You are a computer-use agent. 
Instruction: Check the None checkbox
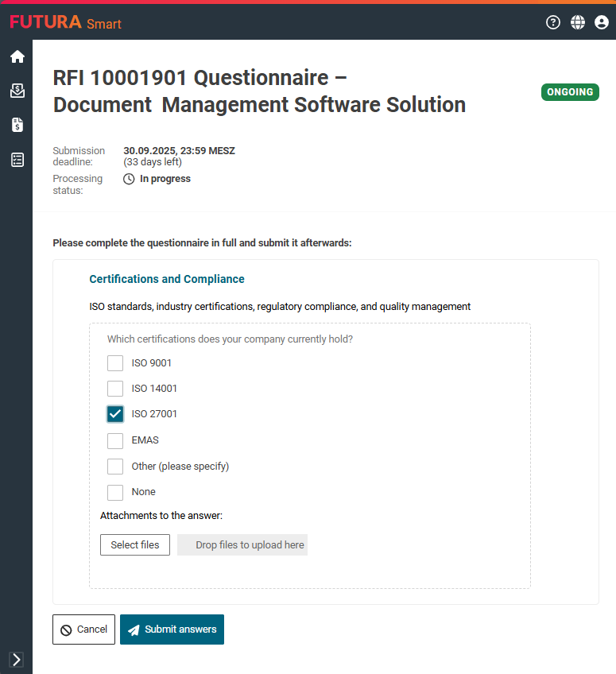coord(115,492)
